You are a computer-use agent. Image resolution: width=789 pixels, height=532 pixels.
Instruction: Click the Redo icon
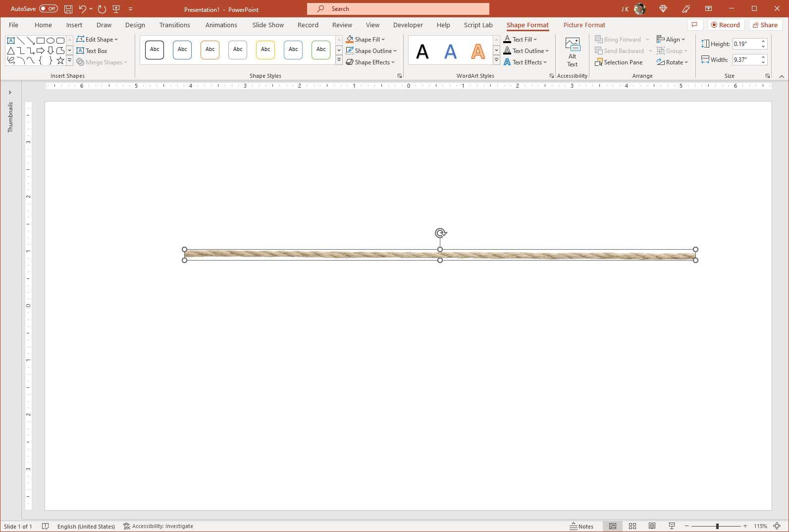coord(102,9)
